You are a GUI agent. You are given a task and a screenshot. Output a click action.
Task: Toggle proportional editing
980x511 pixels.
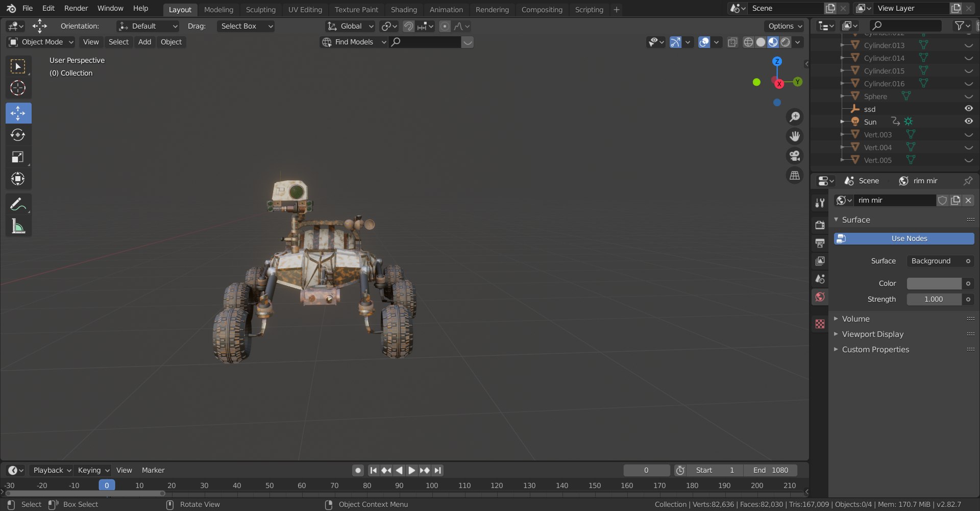[x=445, y=26]
